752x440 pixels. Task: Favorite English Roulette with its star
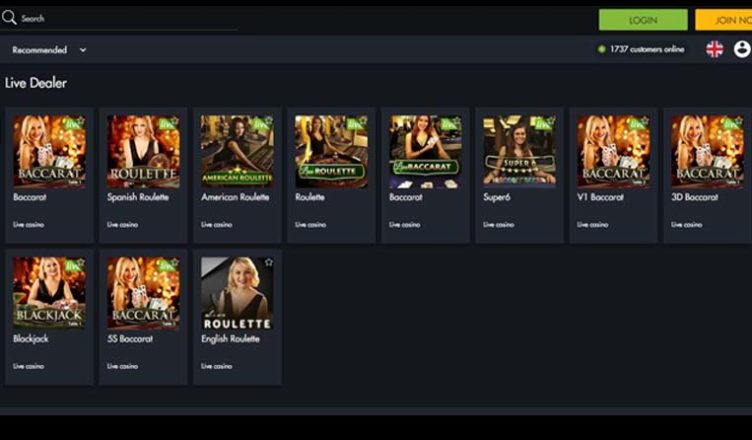click(x=268, y=262)
